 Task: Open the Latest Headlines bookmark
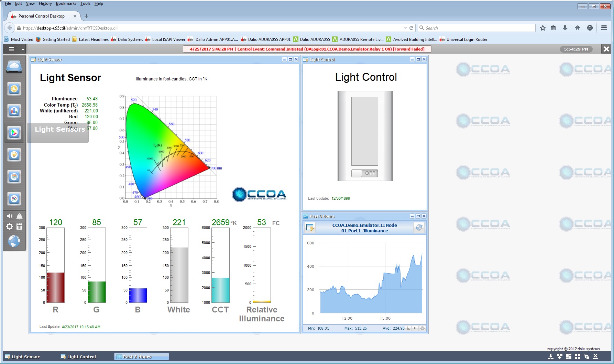(x=90, y=40)
